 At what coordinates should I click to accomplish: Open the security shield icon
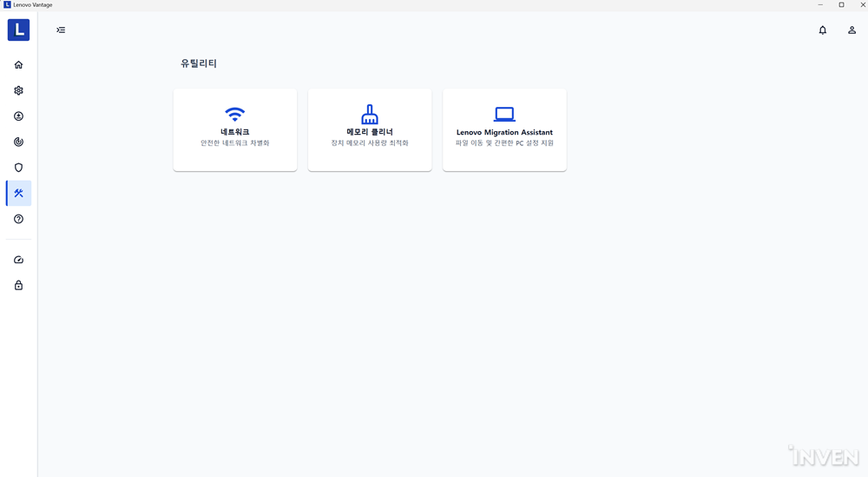[18, 168]
